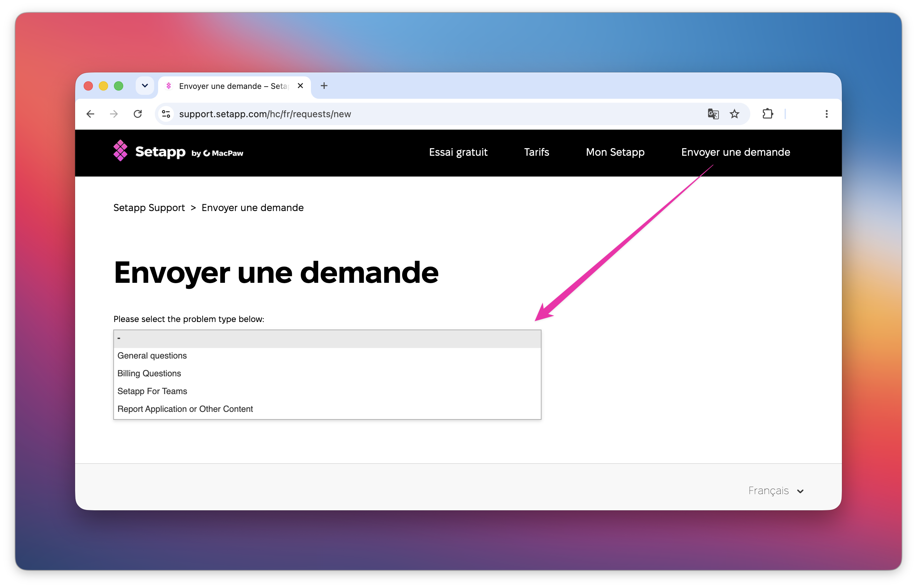Go to Setapp Support breadcrumb link
The width and height of the screenshot is (917, 588).
point(149,208)
